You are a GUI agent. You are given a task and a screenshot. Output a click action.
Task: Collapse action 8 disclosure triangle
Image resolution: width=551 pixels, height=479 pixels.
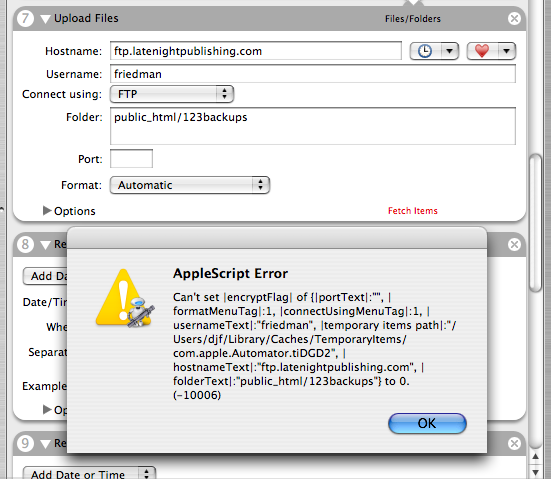click(x=45, y=245)
